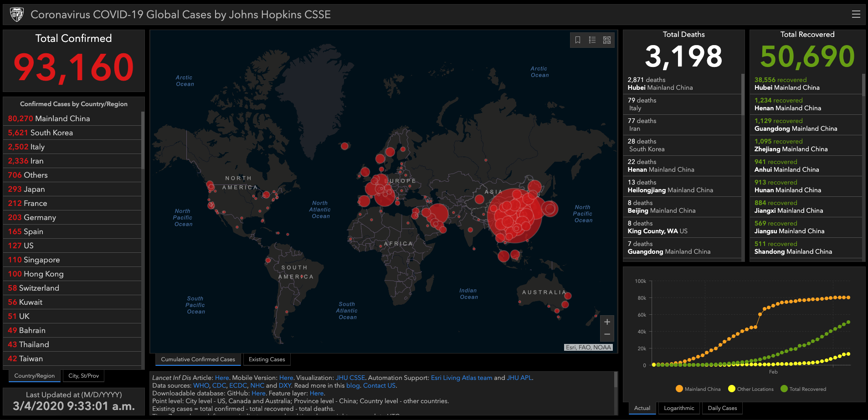The image size is (868, 420).
Task: Open the basemap gallery grid icon
Action: 607,40
